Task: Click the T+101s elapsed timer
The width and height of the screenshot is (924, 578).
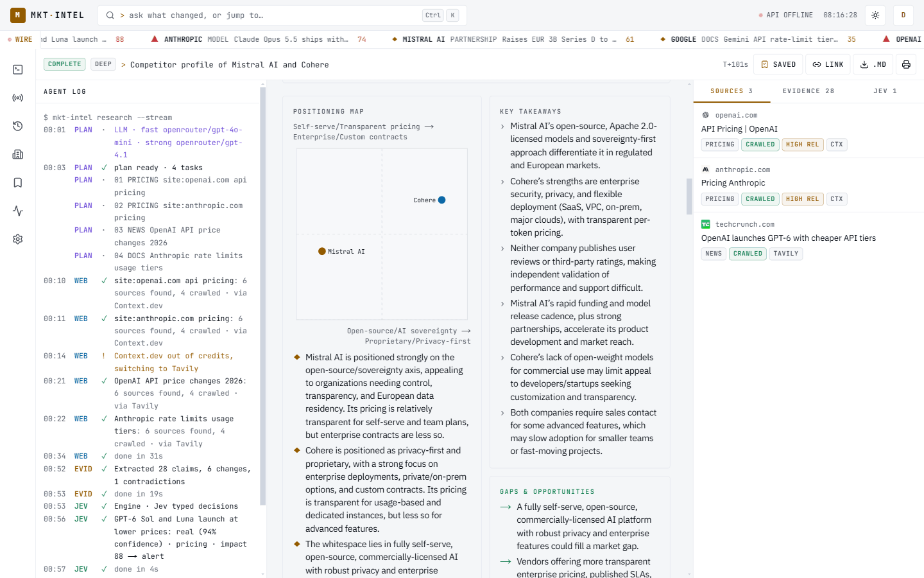Action: tap(735, 64)
